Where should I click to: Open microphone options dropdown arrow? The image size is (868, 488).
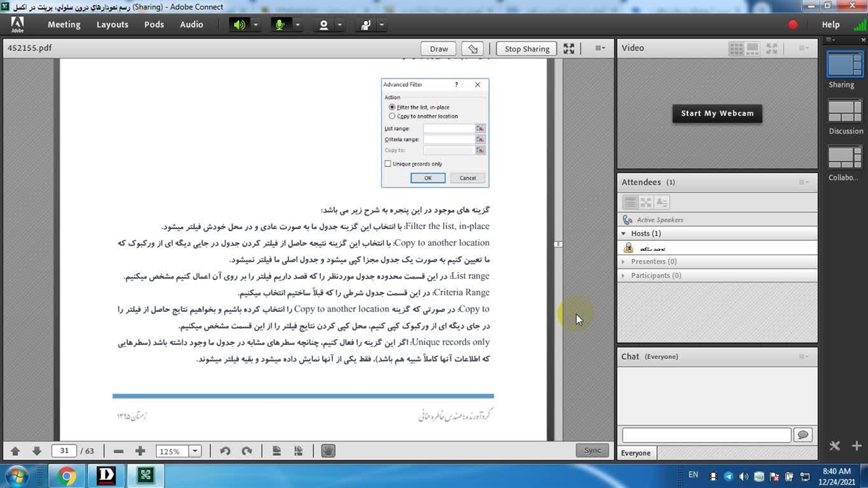(x=297, y=25)
